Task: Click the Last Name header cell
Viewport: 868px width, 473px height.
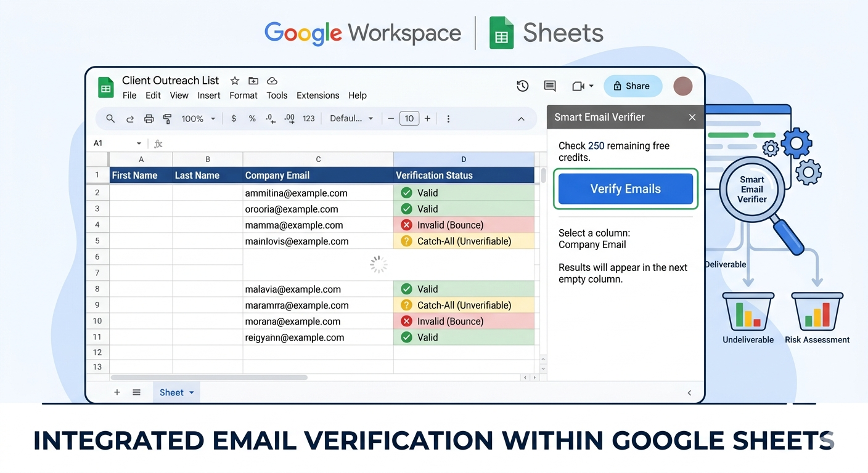Action: (208, 176)
